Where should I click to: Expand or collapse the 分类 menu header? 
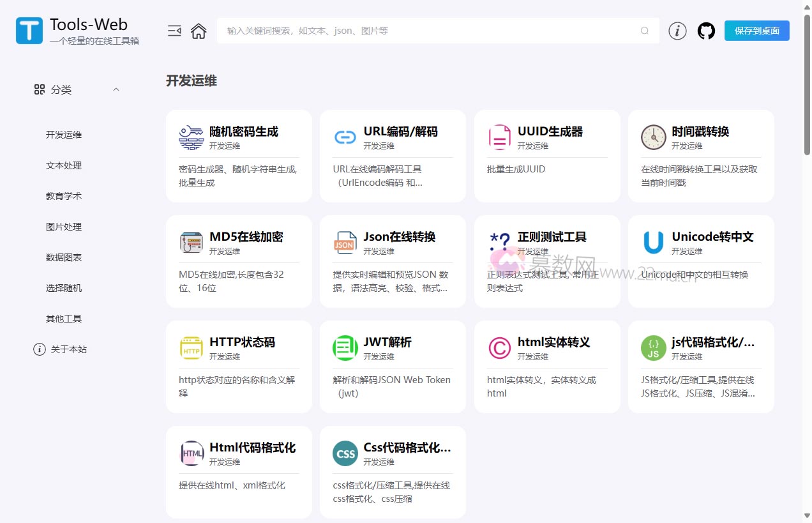click(x=61, y=90)
